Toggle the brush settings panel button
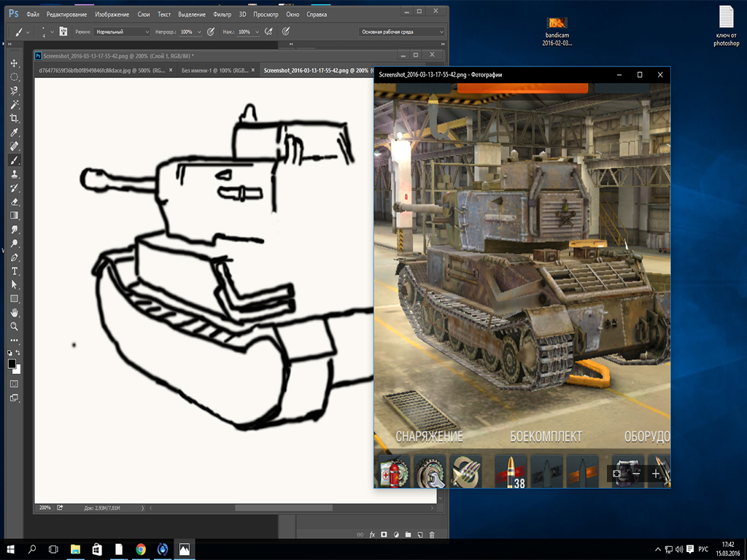Screen dimensions: 747x560 click(x=63, y=32)
